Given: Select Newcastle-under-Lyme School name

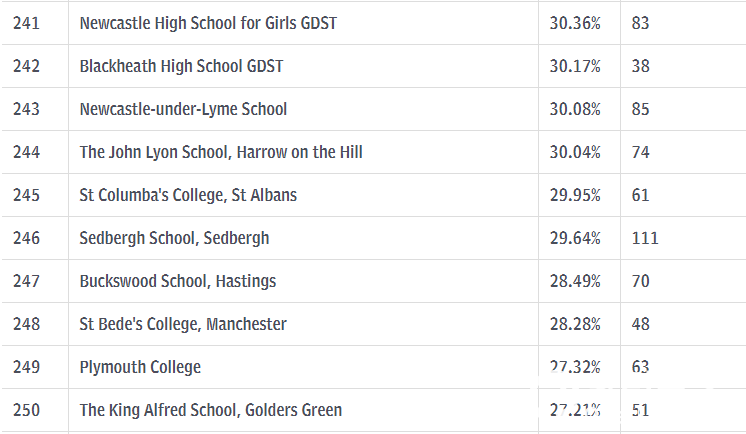Looking at the screenshot, I should [183, 109].
